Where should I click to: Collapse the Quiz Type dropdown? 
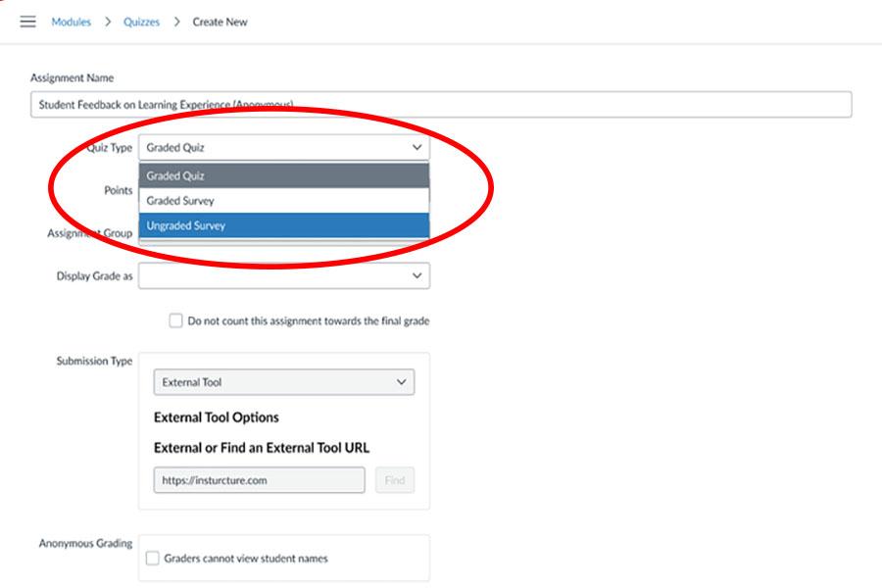point(283,148)
